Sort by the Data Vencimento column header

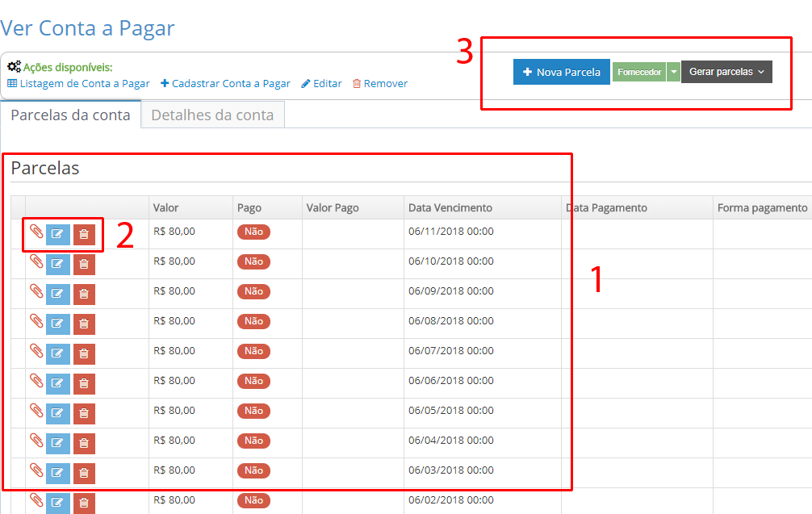click(450, 207)
